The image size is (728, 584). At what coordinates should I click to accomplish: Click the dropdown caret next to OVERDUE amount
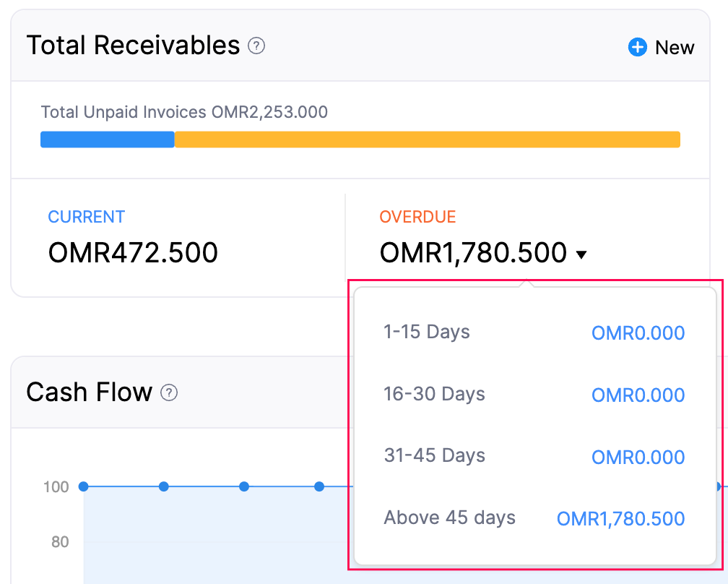(x=581, y=254)
